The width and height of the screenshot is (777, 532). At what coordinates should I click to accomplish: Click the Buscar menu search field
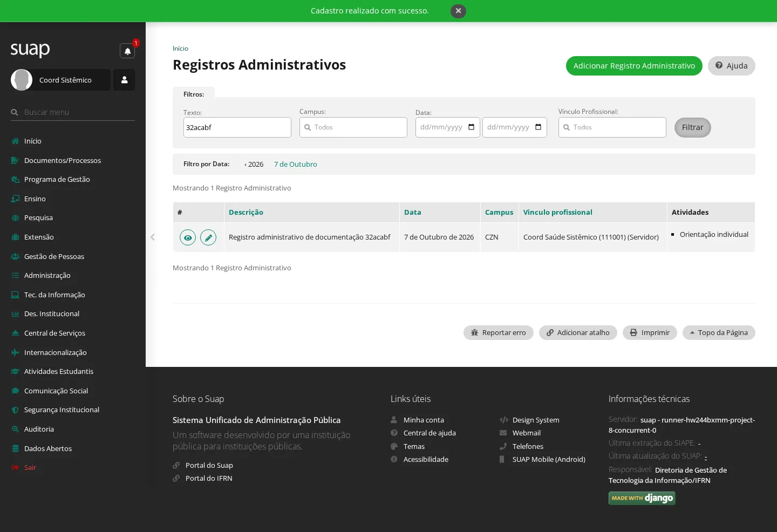73,112
